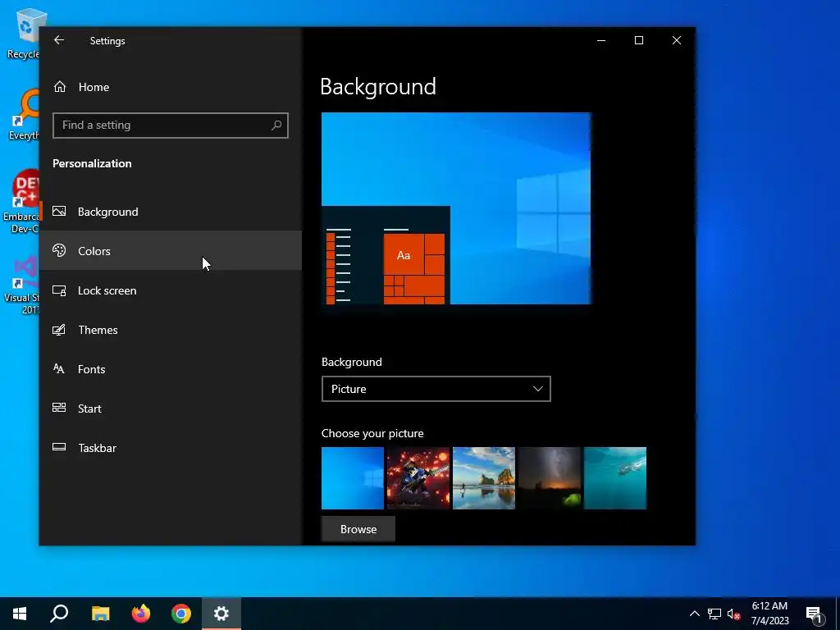The width and height of the screenshot is (840, 630).
Task: Select the Embarcadero Dev-C++ desktop shortcut
Action: point(21,202)
